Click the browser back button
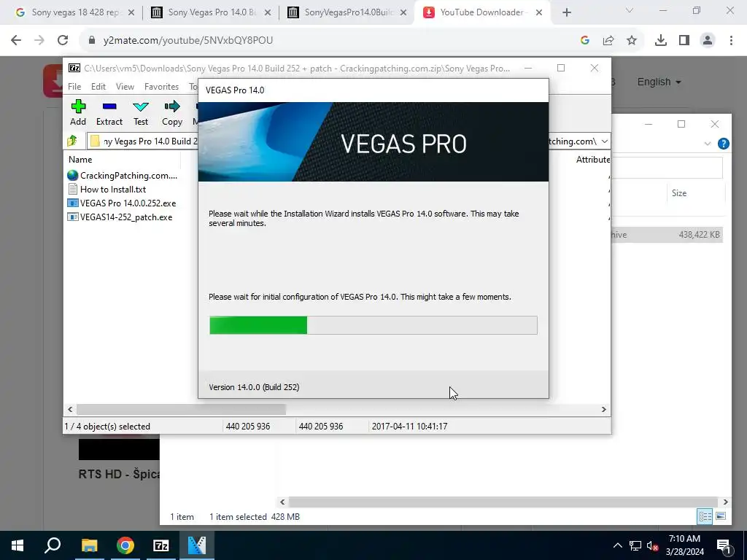The width and height of the screenshot is (747, 560). [16, 41]
